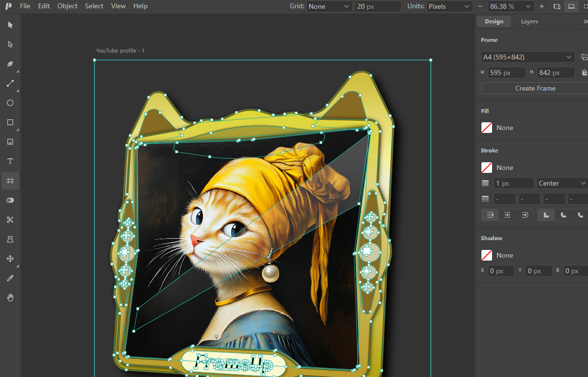Select the Direct Selection arrow tool
The width and height of the screenshot is (588, 377).
click(x=10, y=44)
